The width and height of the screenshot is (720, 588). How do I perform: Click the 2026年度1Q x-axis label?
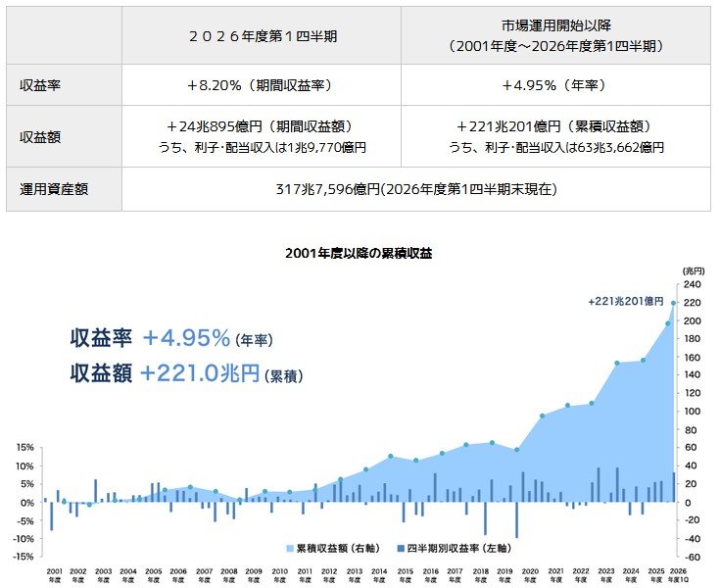[x=678, y=575]
